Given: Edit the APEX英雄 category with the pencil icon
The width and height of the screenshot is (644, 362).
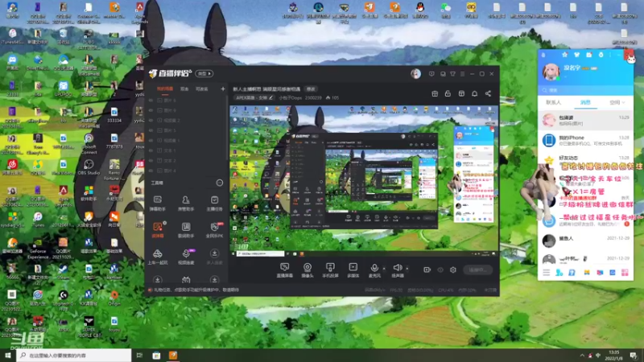Looking at the screenshot, I should [x=270, y=97].
